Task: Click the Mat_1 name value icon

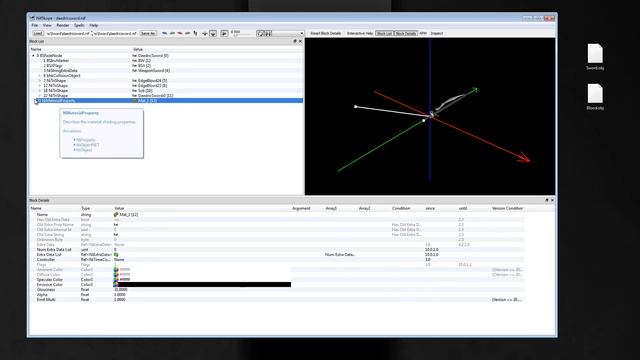Action: click(116, 214)
